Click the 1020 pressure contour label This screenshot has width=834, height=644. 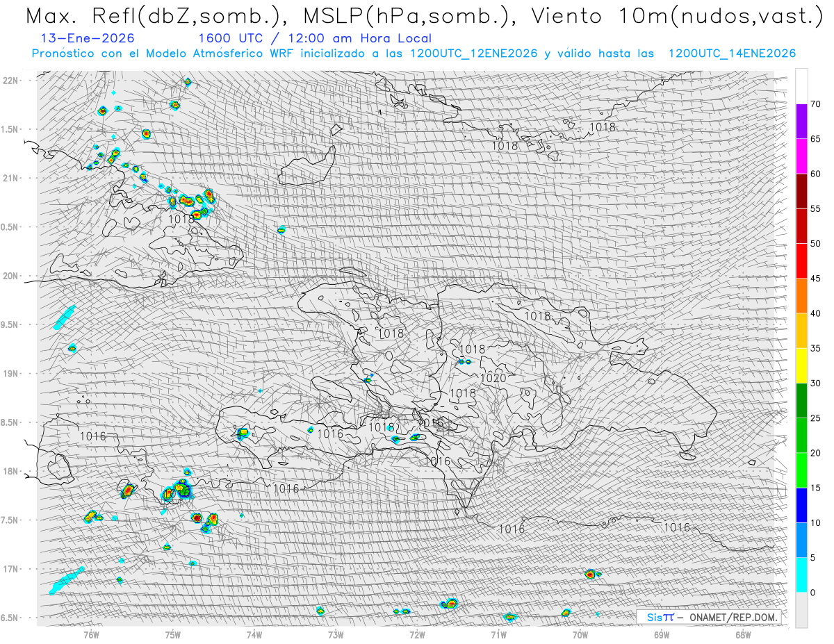point(493,378)
